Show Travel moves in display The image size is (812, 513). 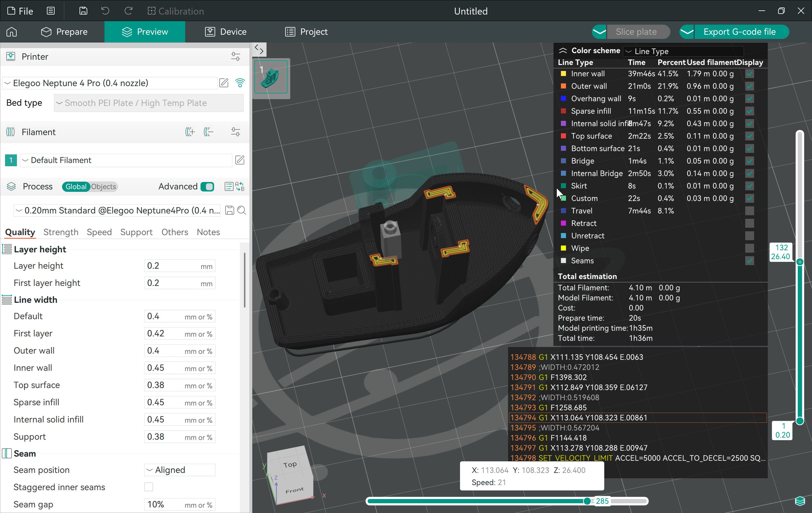(x=749, y=211)
